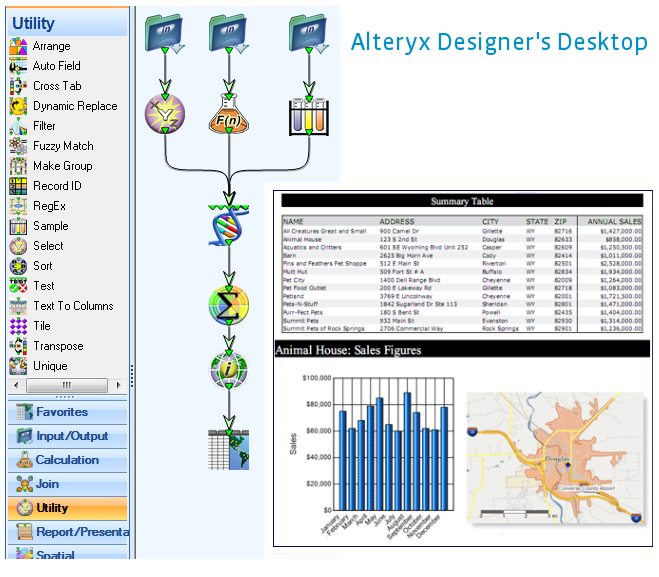
Task: Select the globe info node on canvas
Action: 229,369
